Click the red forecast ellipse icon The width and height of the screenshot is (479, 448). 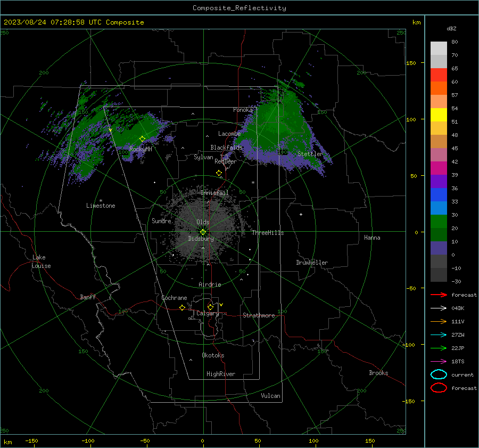coord(439,388)
